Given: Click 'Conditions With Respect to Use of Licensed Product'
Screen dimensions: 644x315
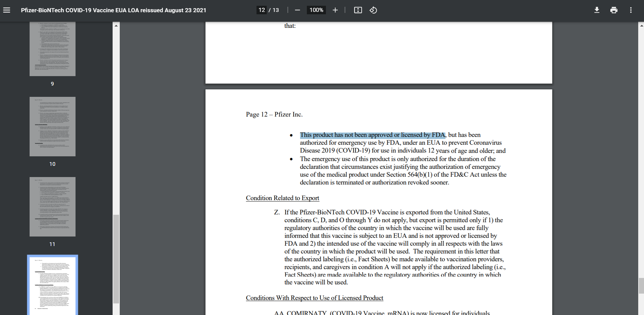Looking at the screenshot, I should (x=314, y=298).
